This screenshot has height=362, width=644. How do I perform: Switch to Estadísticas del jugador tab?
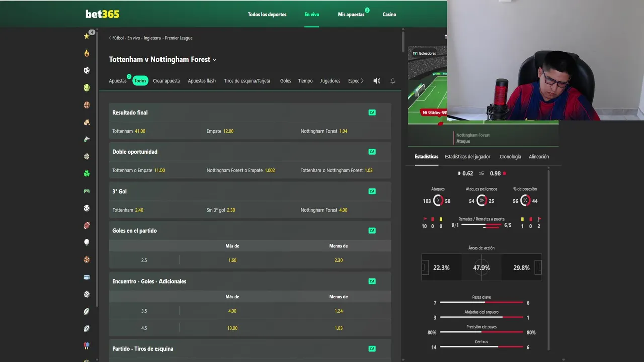[467, 157]
